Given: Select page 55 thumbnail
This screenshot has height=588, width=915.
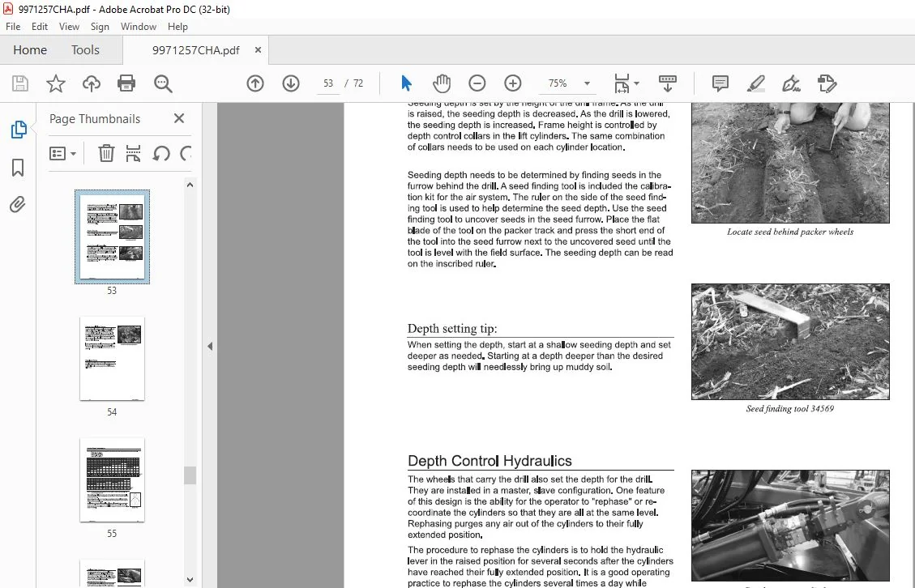Looking at the screenshot, I should (x=112, y=479).
